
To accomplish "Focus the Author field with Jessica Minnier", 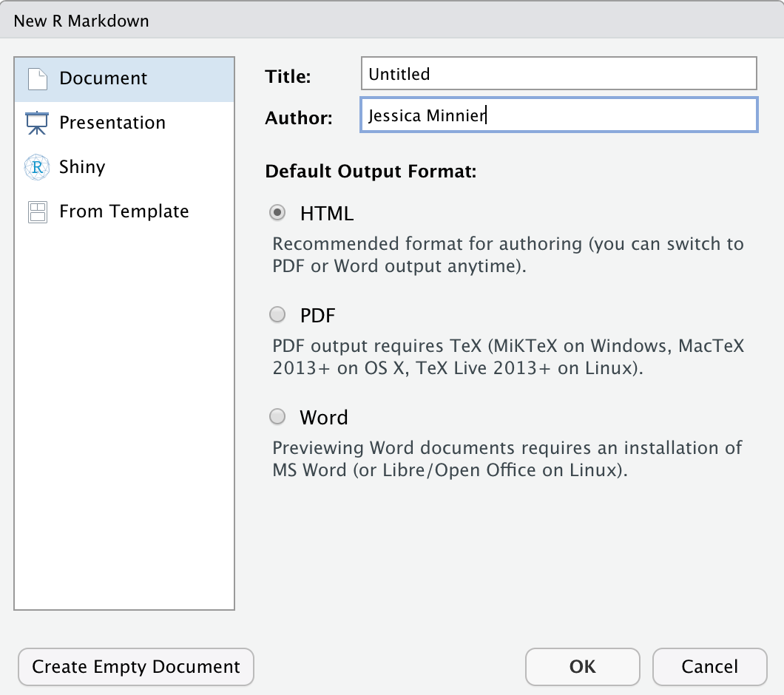I will [558, 115].
